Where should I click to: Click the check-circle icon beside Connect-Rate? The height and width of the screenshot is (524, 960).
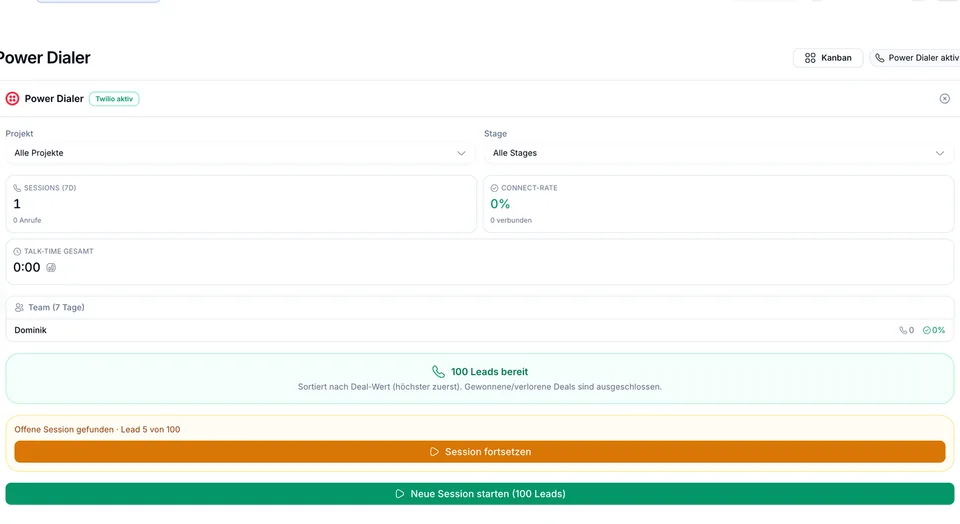tap(494, 188)
